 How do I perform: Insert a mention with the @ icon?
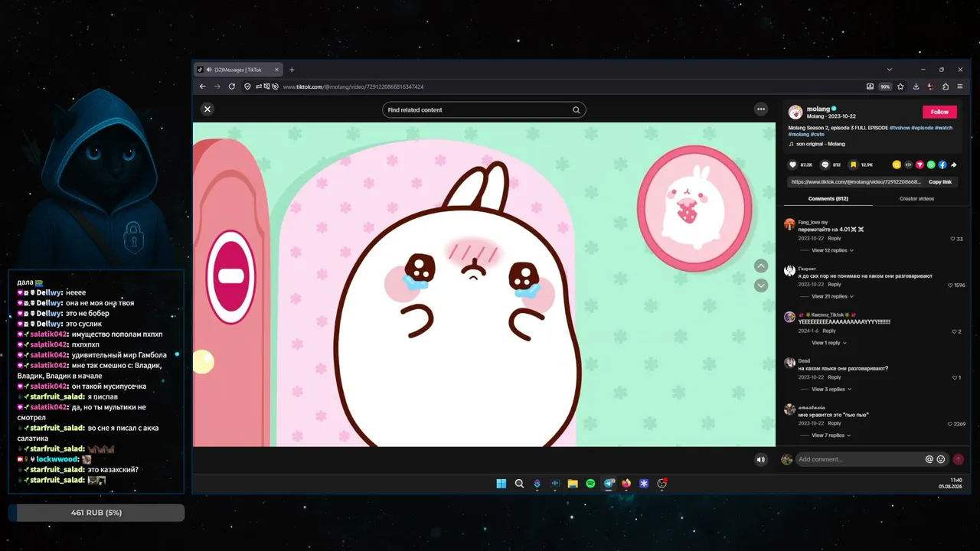929,459
